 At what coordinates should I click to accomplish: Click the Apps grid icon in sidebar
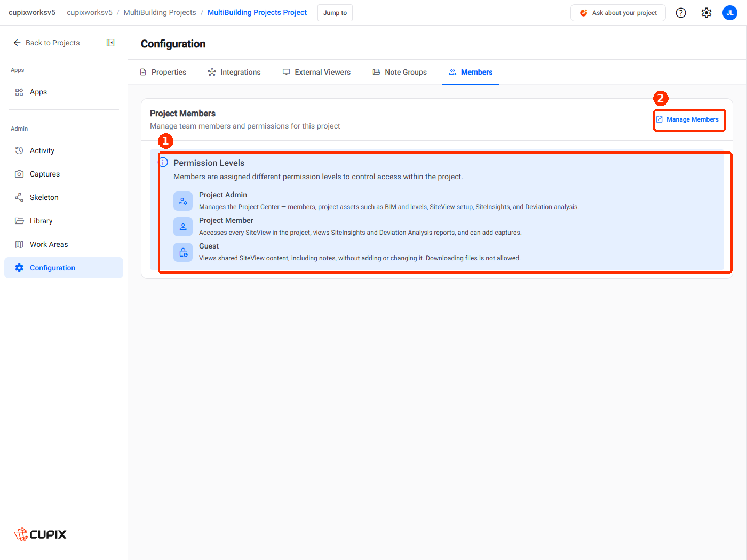tap(19, 92)
